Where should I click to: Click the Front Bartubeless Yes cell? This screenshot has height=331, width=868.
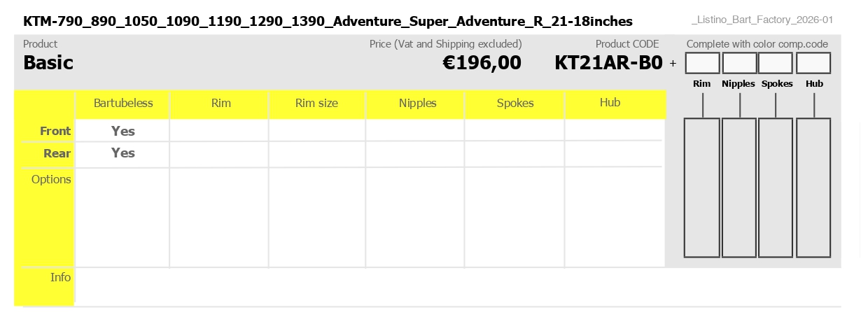click(123, 131)
